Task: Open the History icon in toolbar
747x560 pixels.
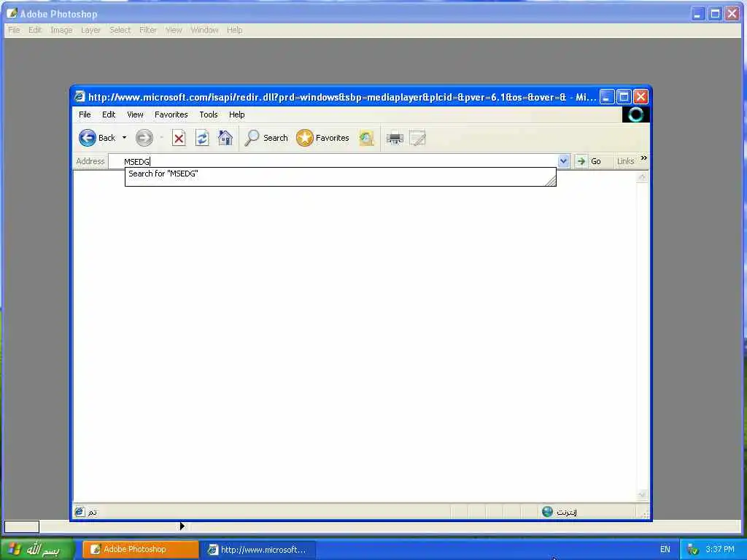Action: coord(366,138)
